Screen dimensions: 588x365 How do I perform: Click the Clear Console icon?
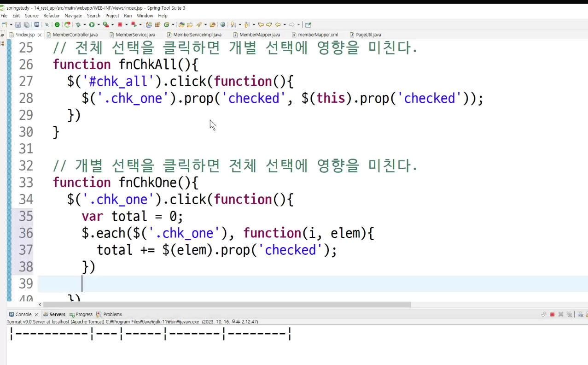(x=581, y=314)
